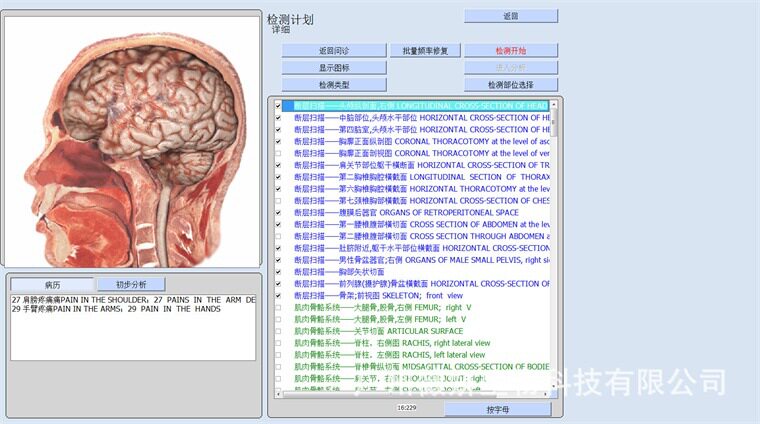Click the 返回问诊 button
Image resolution: width=760 pixels, height=424 pixels.
(x=334, y=50)
